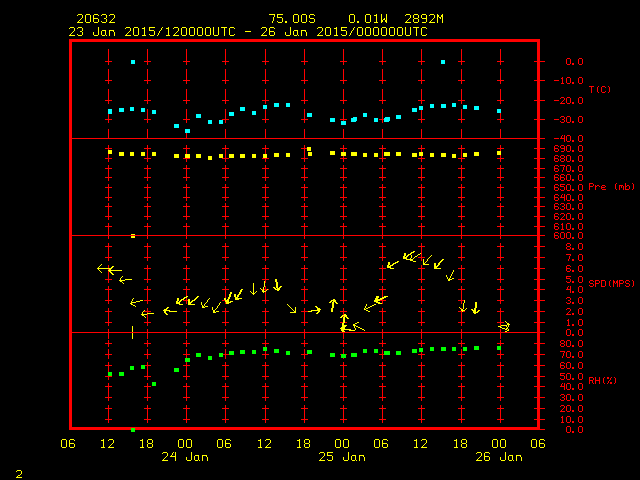Click the T(C) axis label

point(600,89)
